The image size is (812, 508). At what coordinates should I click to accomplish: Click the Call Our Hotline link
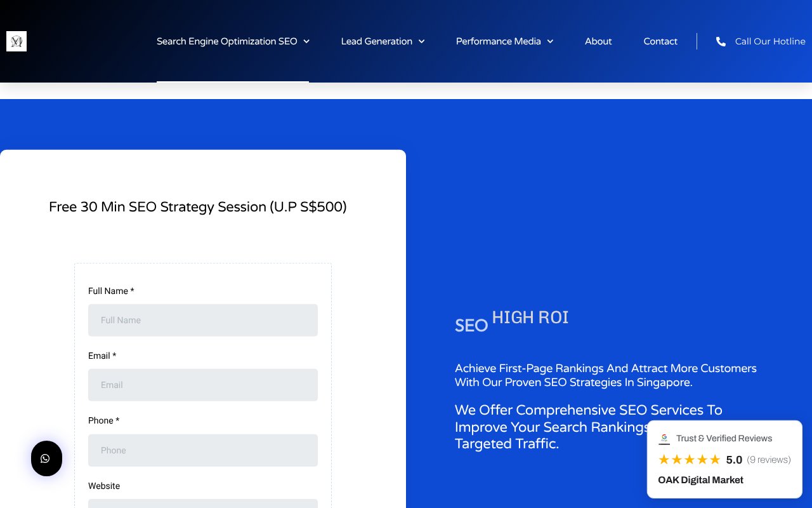[770, 41]
